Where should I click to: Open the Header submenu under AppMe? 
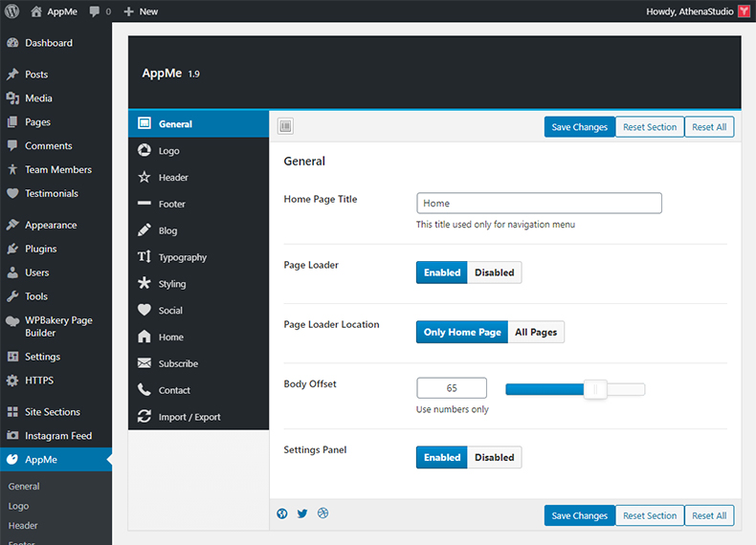(x=23, y=526)
